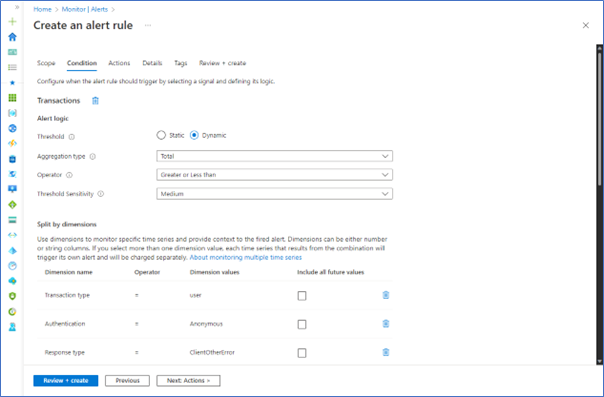Switch to the Condition tab

pyautogui.click(x=82, y=63)
